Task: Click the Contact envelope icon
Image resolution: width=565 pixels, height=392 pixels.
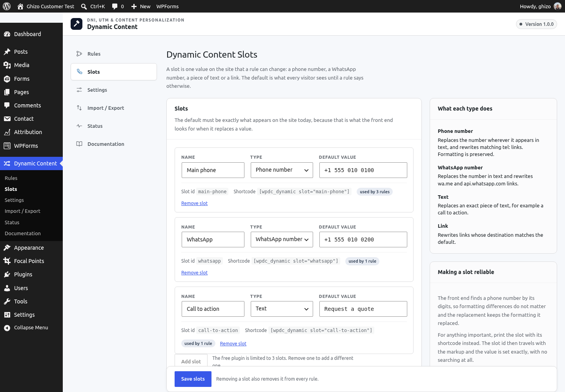Action: 7,119
